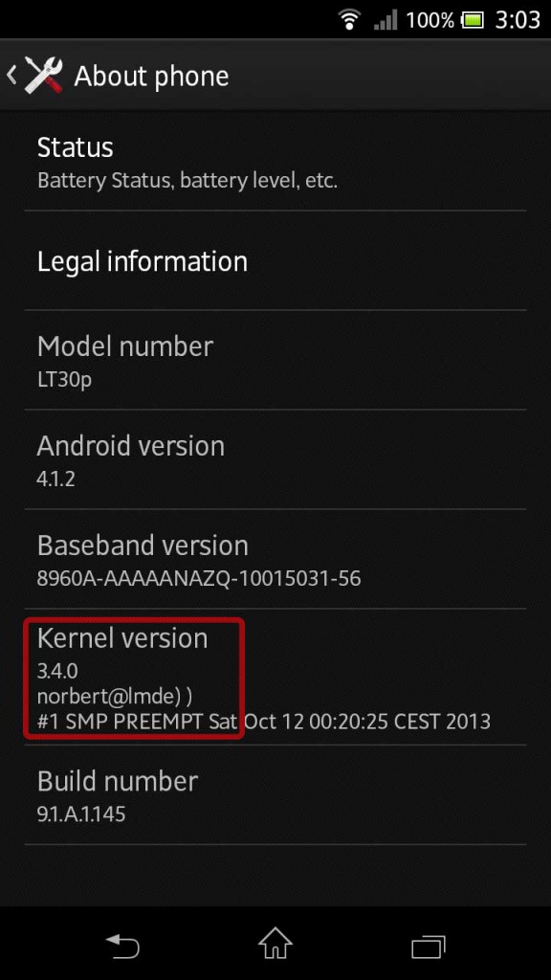Viewport: 551px width, 980px height.
Task: Tap the Baseband version entry
Action: click(275, 559)
